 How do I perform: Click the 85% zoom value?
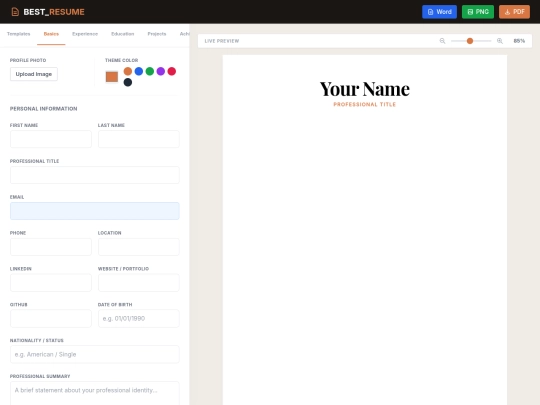click(x=519, y=41)
